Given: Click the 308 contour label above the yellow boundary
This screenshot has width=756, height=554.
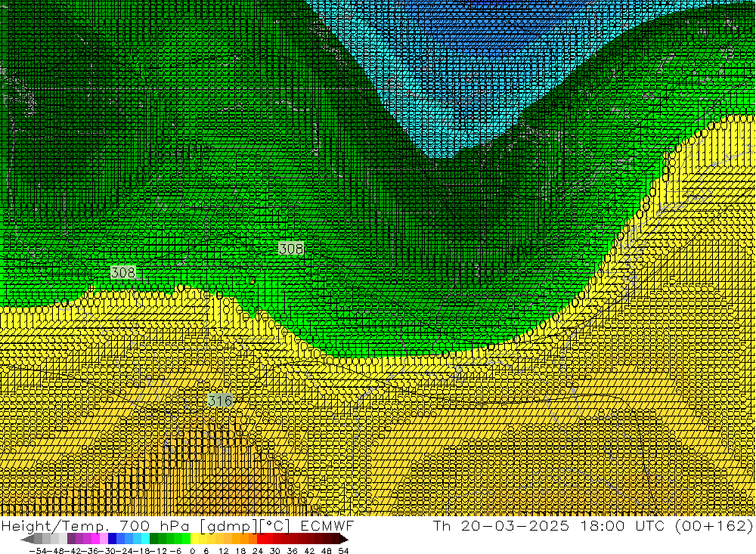Looking at the screenshot, I should [123, 272].
